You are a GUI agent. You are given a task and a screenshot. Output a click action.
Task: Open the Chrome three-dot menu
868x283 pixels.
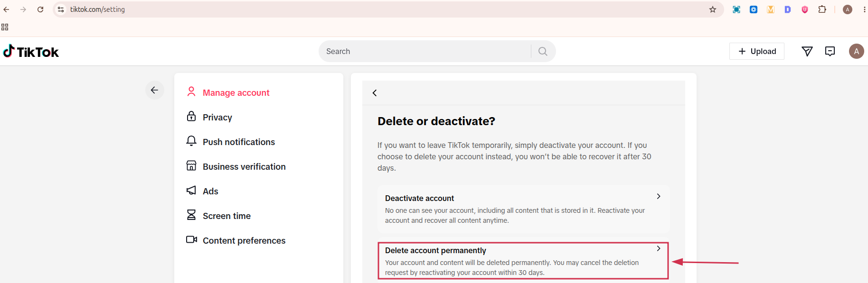tap(864, 9)
